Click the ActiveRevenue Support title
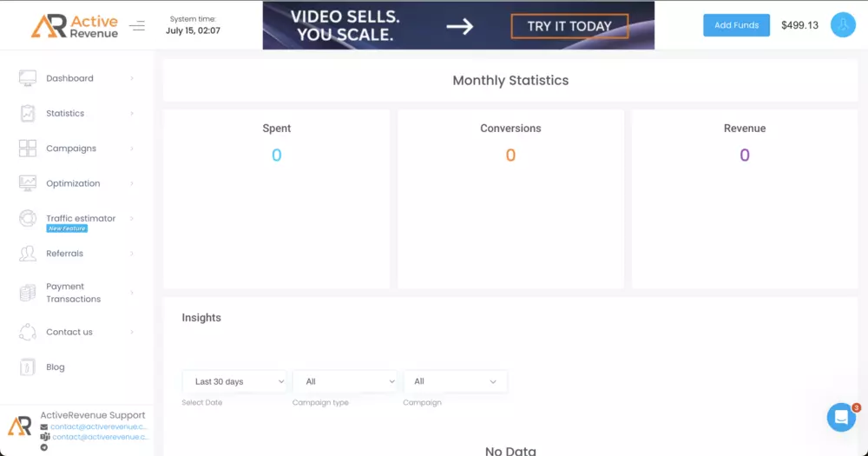 click(93, 415)
